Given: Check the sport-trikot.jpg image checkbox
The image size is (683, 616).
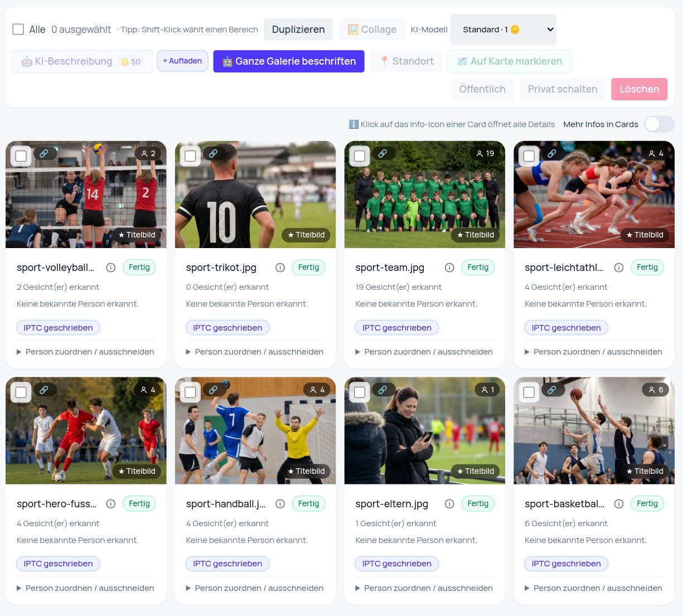Looking at the screenshot, I should [x=191, y=156].
